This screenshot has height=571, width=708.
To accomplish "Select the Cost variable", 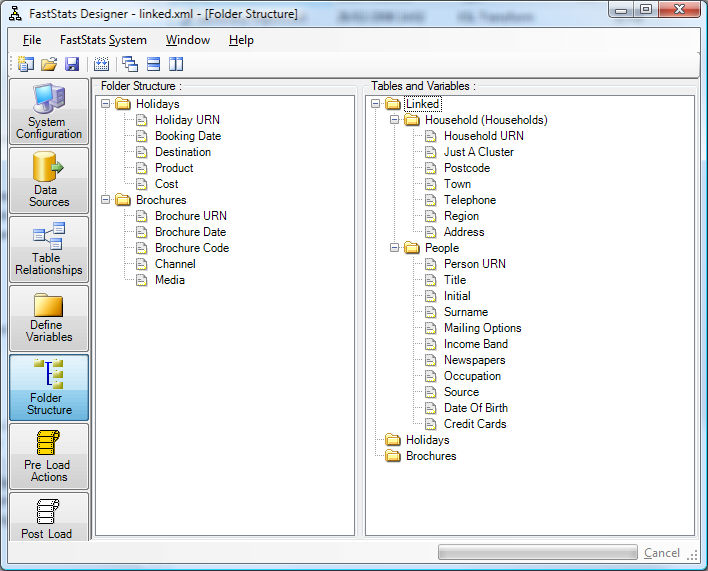I will [x=167, y=184].
